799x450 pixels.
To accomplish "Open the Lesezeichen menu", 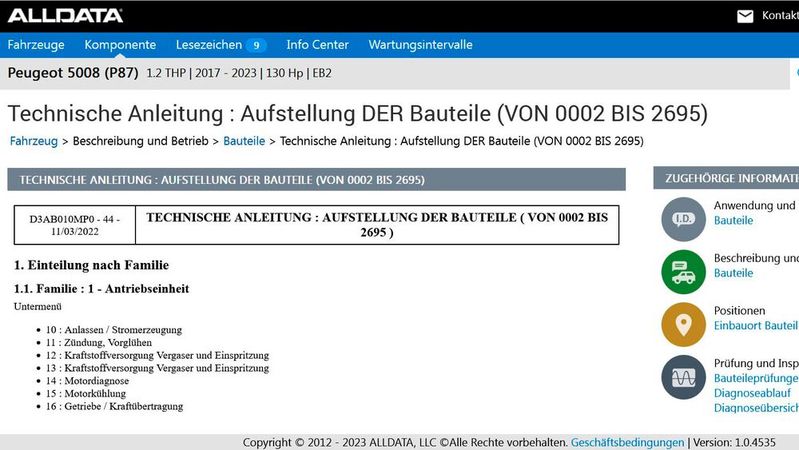I will click(209, 45).
